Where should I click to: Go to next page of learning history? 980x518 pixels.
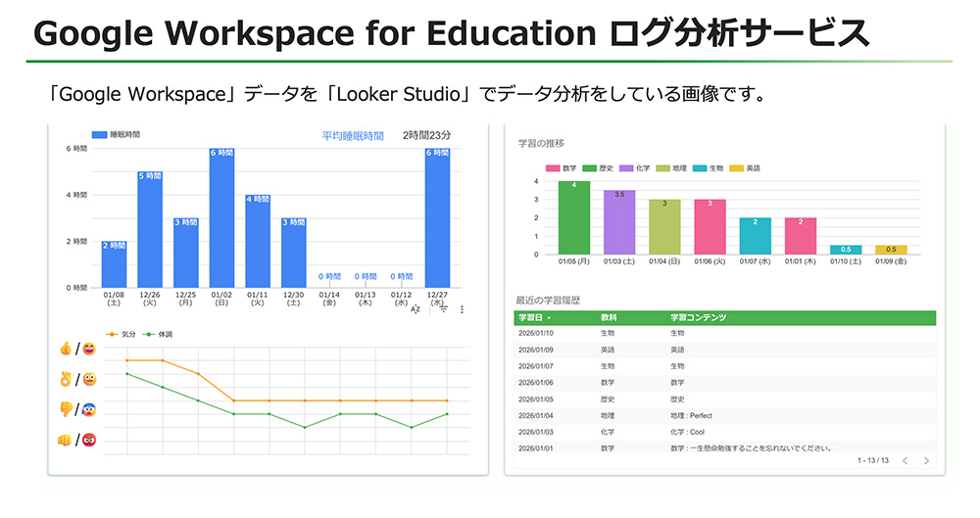coord(926,460)
